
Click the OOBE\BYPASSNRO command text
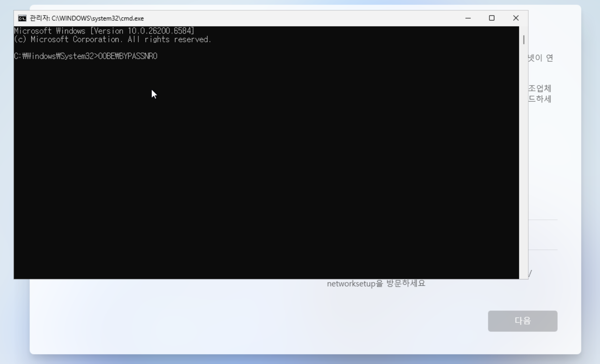point(128,56)
